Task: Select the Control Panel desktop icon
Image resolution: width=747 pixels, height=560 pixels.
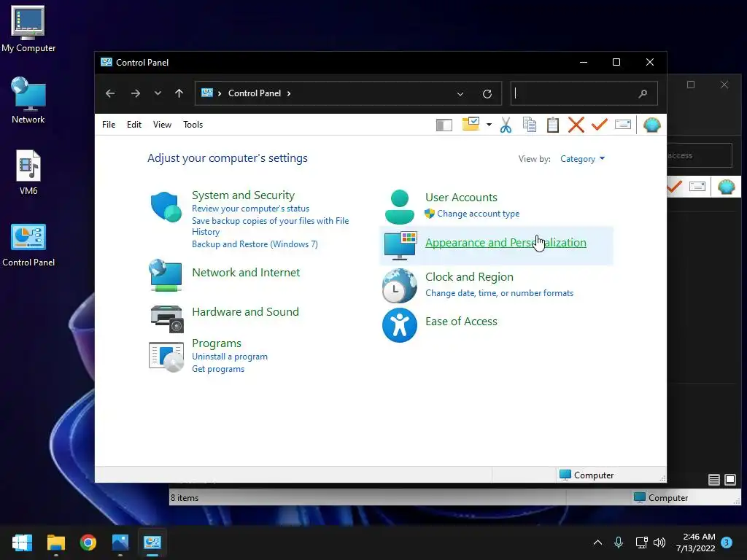Action: (x=28, y=245)
